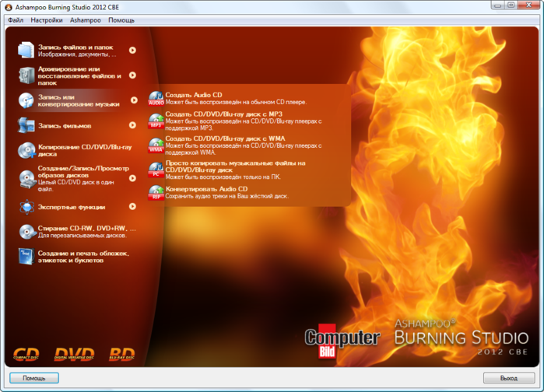Click the safe icon for archiving files
The image size is (544, 392).
[26, 75]
